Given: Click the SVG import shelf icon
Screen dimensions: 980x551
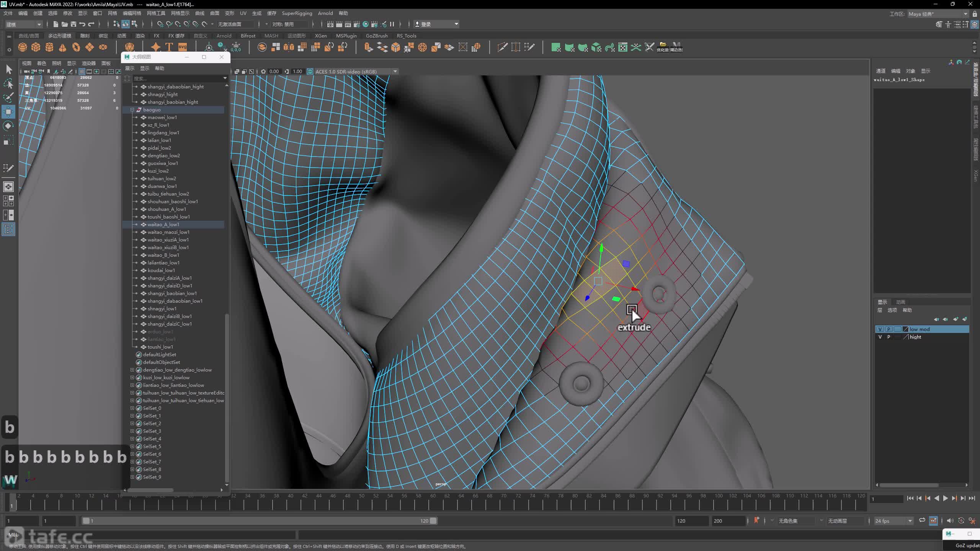Looking at the screenshot, I should [x=183, y=47].
